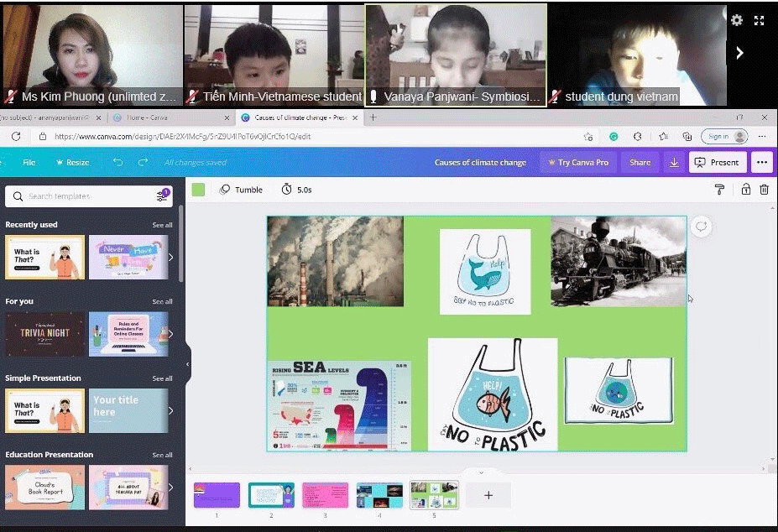Image resolution: width=778 pixels, height=532 pixels.
Task: Click the undo arrow in Canva toolbar
Action: point(117,162)
